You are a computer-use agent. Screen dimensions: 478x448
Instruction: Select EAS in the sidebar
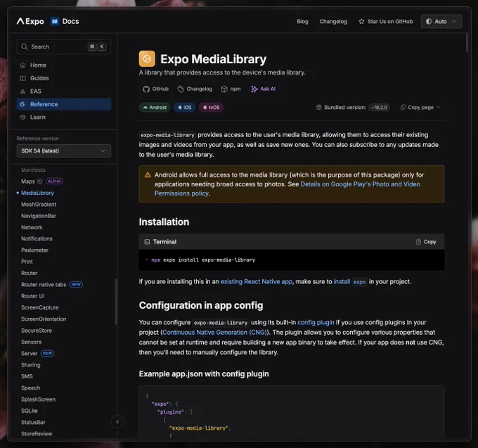tap(64, 91)
